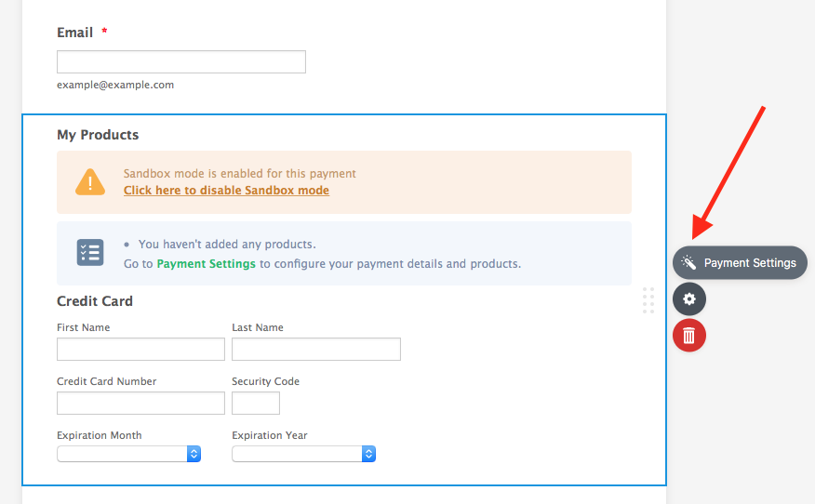The width and height of the screenshot is (815, 504).
Task: Click the example@example.com hint text
Action: coord(115,85)
